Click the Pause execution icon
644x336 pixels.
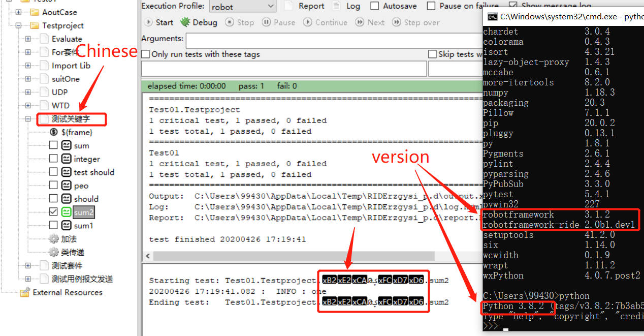click(x=266, y=22)
